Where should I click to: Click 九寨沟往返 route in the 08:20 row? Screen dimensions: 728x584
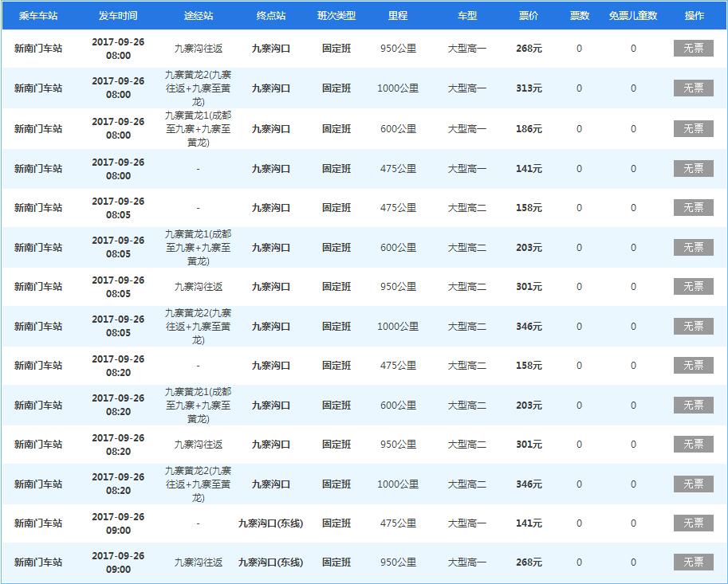199,444
